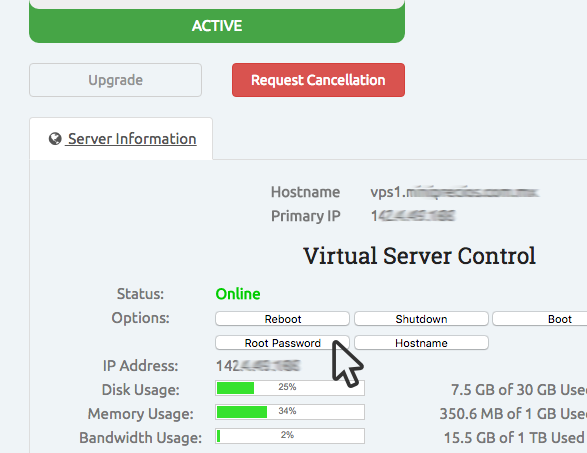Viewport: 587px width, 453px height.
Task: Click the IP Address value under Options
Action: [258, 366]
